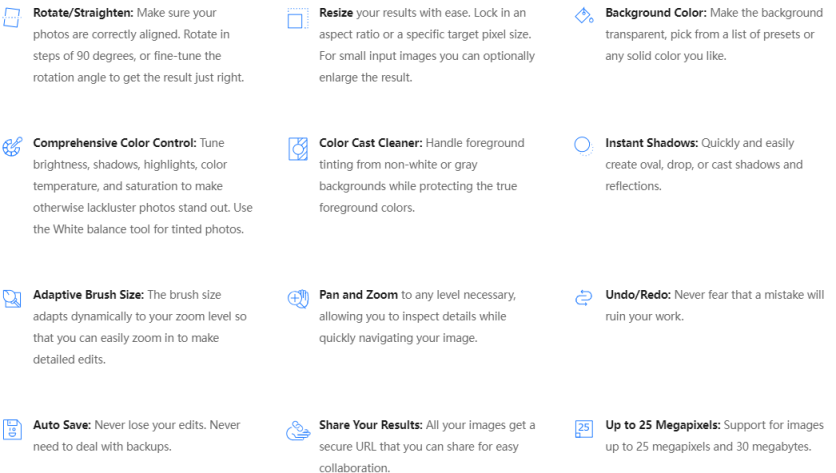This screenshot has height=473, width=836.
Task: Click the Resize dashed-square icon
Action: 297,19
